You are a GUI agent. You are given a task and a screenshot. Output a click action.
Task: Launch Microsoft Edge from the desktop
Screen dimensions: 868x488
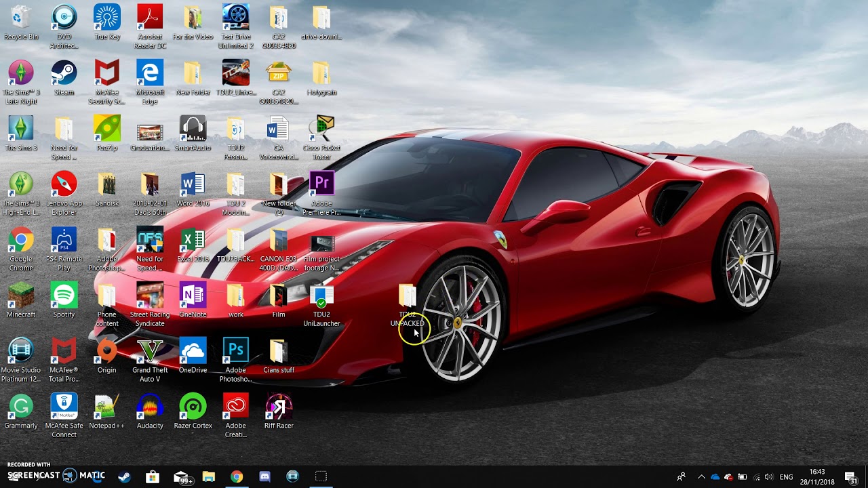tap(150, 82)
